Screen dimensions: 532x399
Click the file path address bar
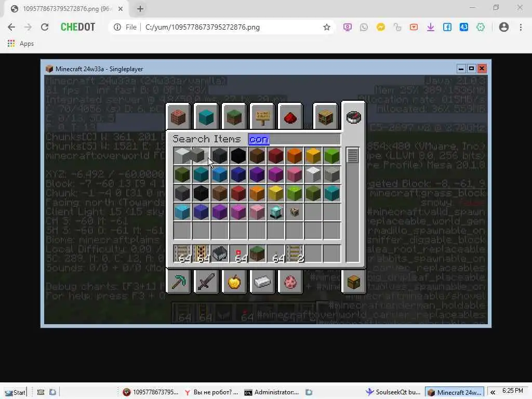coord(202,27)
